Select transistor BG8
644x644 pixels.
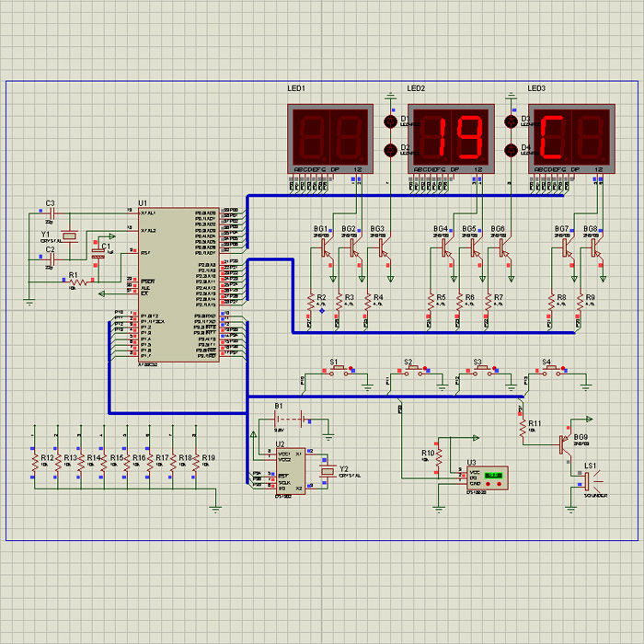(596, 248)
